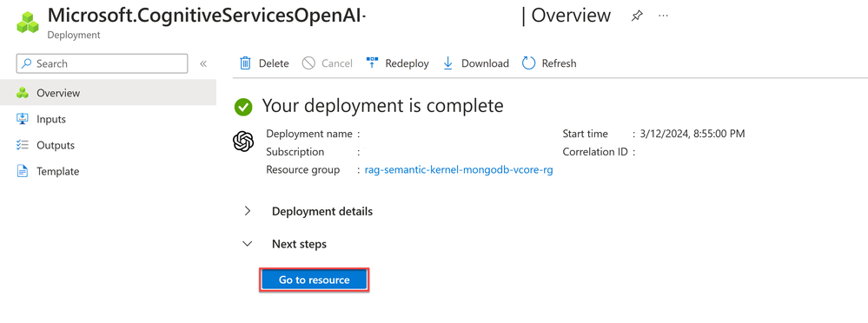Click the Refresh circular arrow icon
868x323 pixels.
click(x=528, y=63)
